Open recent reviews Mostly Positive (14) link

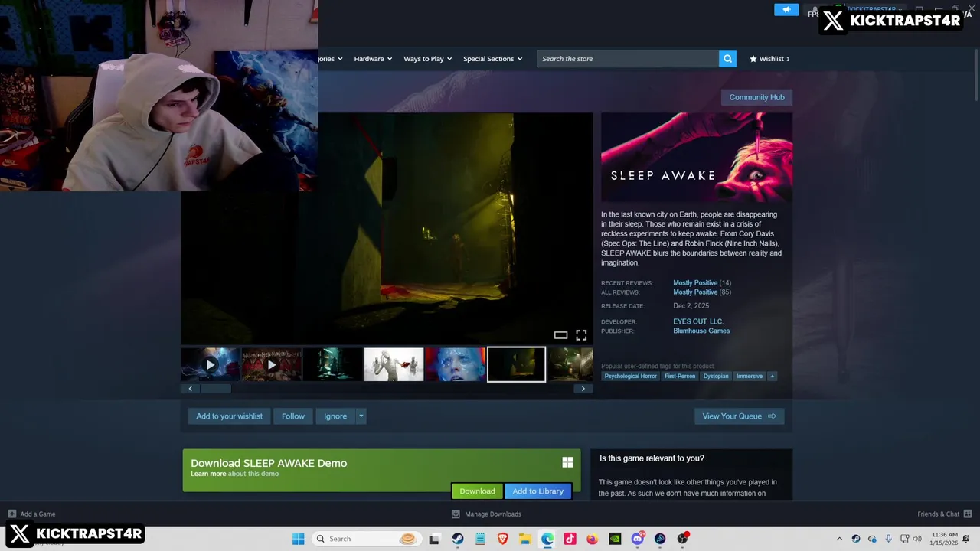coord(702,283)
